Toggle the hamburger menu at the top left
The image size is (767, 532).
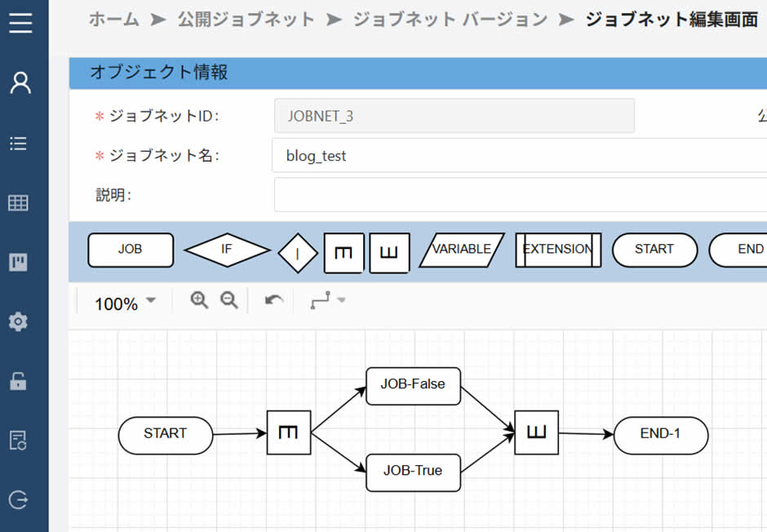[22, 23]
